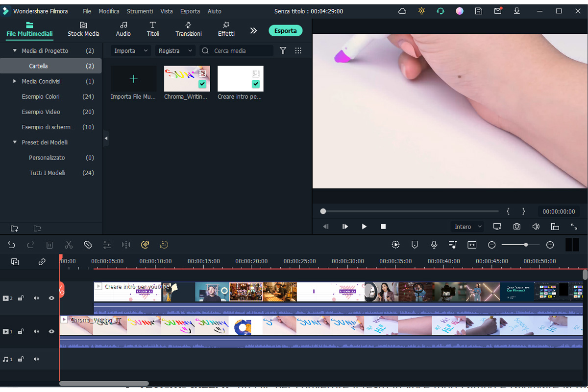This screenshot has width=588, height=392.
Task: Click the undo arrow in timeline toolbar
Action: point(11,245)
